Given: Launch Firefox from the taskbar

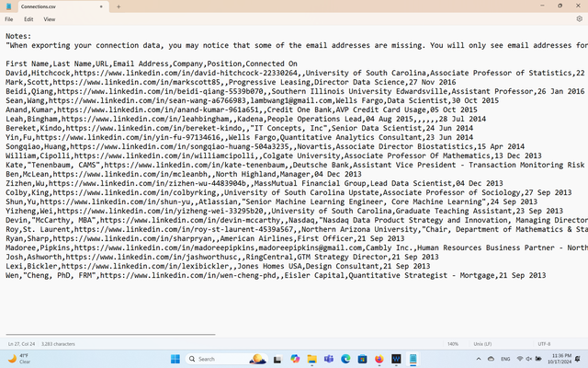Looking at the screenshot, I should tap(379, 359).
